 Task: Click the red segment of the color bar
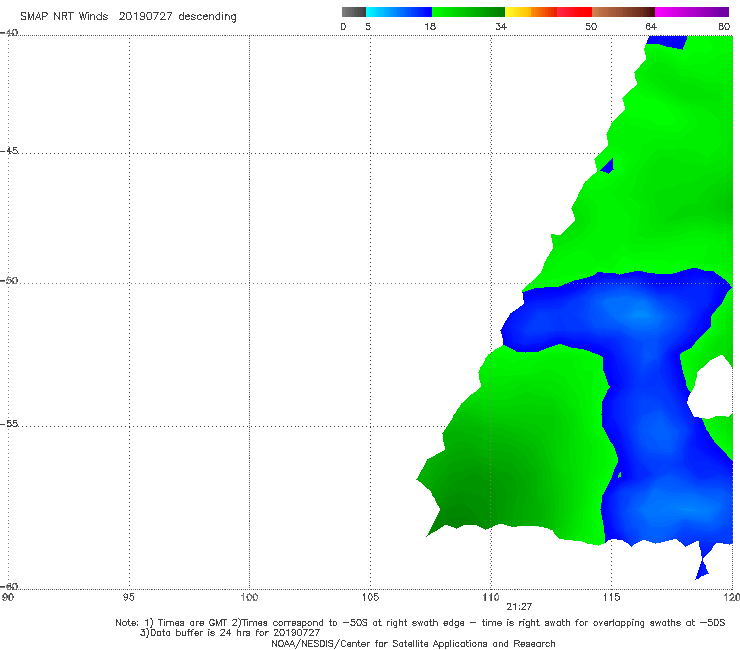click(574, 12)
